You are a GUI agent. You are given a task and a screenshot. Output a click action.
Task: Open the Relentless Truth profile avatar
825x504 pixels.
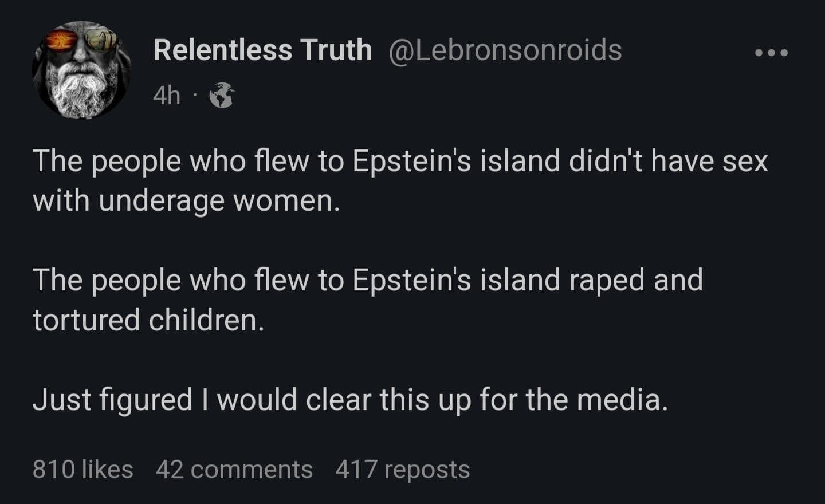point(81,70)
